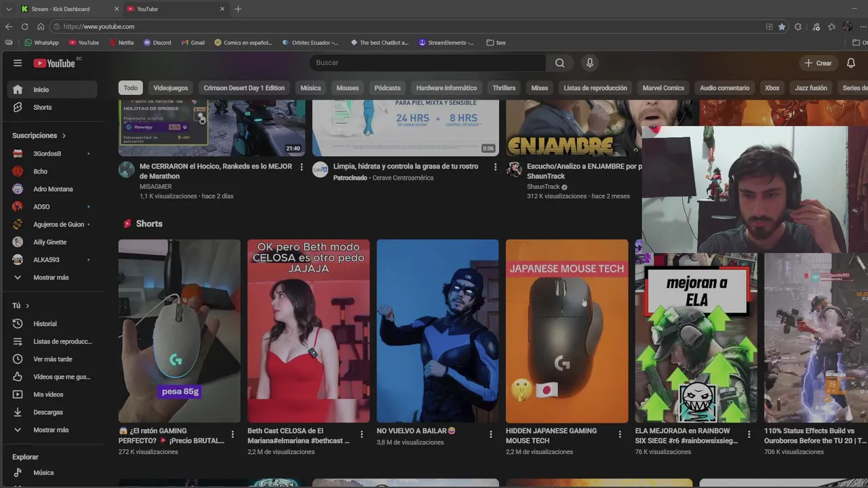This screenshot has width=868, height=488.
Task: Open YouTube notifications bell
Action: click(x=850, y=63)
